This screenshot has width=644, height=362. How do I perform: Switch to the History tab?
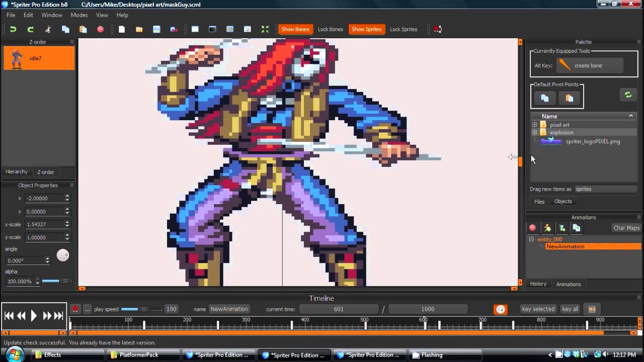coord(538,284)
